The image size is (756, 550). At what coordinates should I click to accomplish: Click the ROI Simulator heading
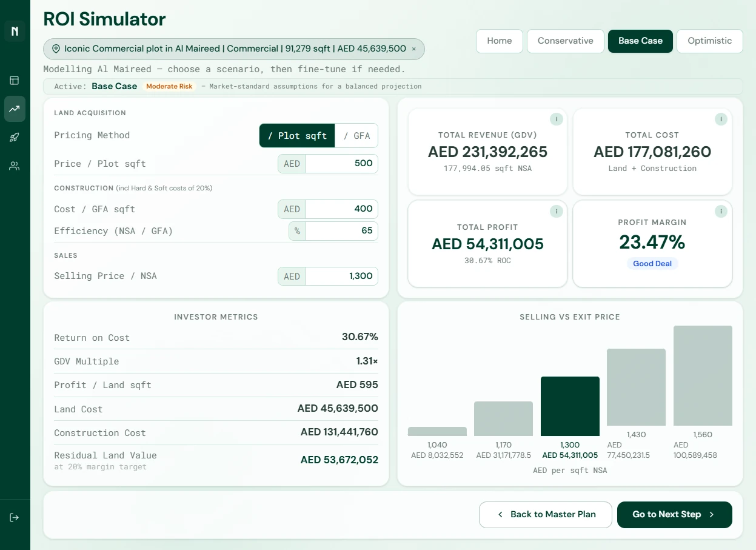tap(104, 19)
